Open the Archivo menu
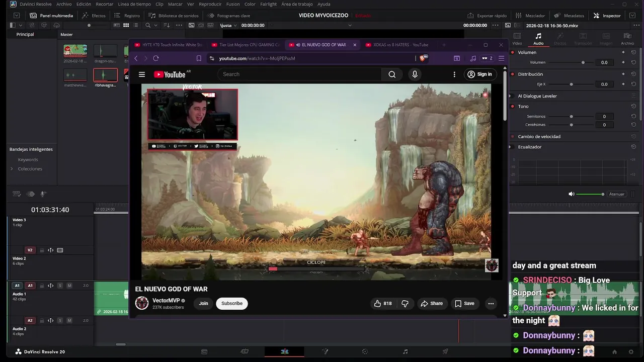Viewport: 644px width, 362px height. pos(64,4)
